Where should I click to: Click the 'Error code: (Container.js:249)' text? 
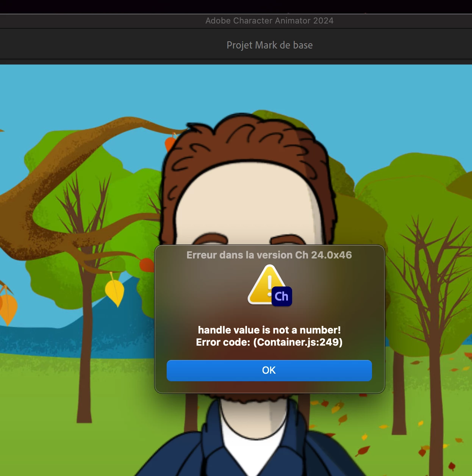coord(269,342)
